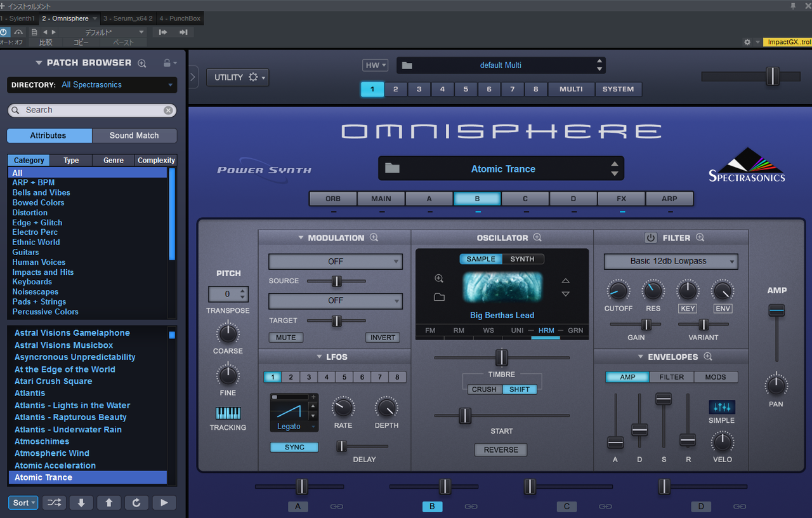Select part 2 button
Image resolution: width=812 pixels, height=518 pixels.
point(396,90)
